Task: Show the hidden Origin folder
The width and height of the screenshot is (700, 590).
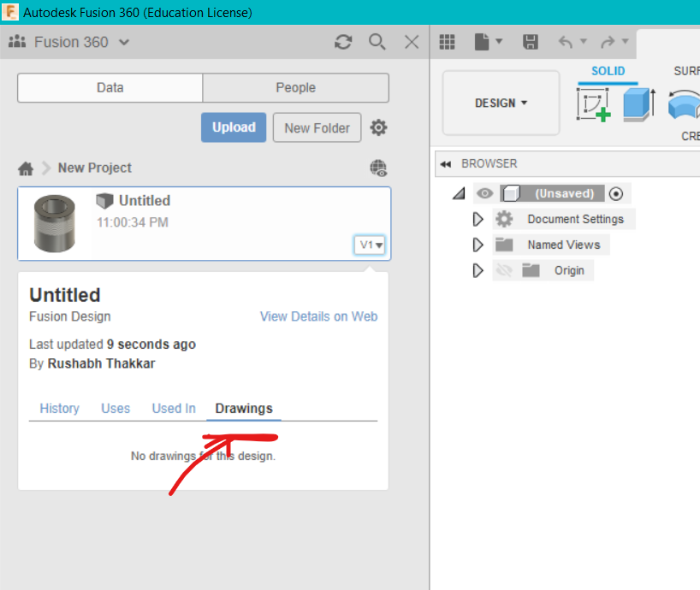Action: 504,270
